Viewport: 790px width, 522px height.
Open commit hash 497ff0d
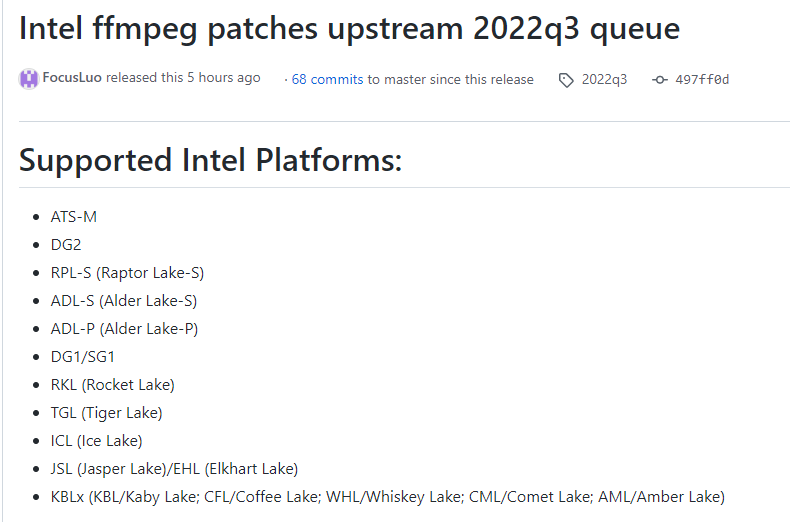(x=702, y=80)
